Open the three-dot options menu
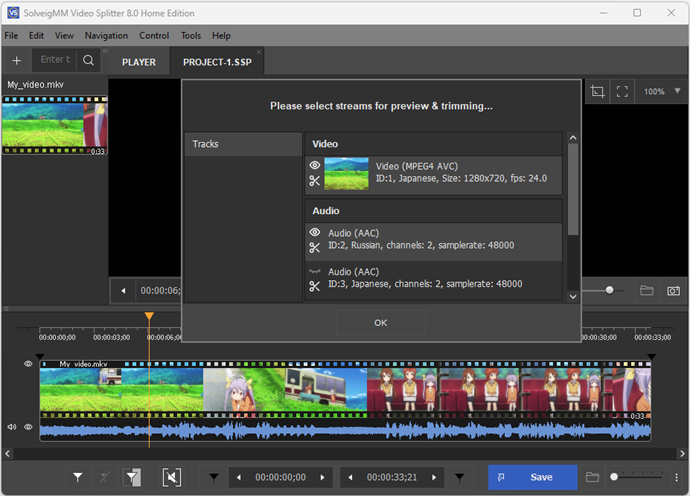This screenshot has height=496, width=690. coord(676,477)
